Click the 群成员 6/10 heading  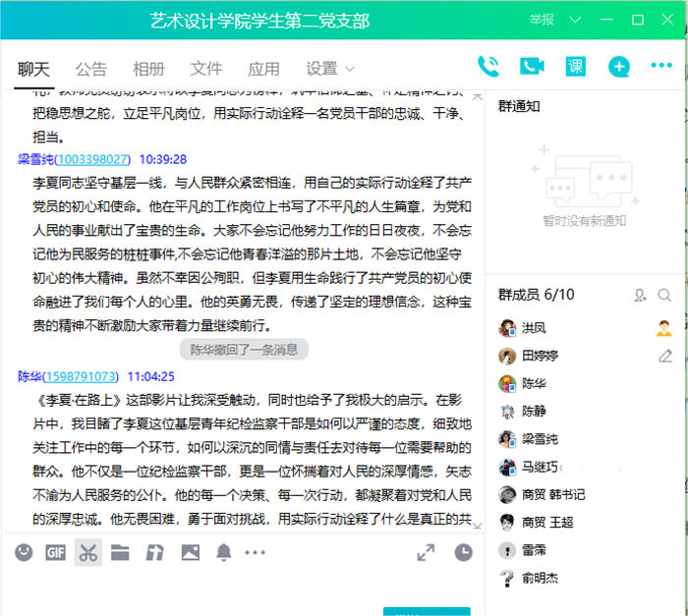pos(537,295)
